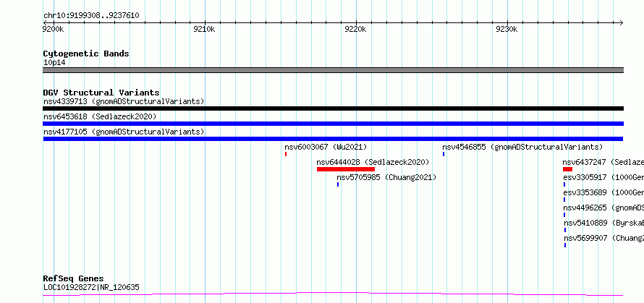Select the small blue nsv5705985 marker
The height and width of the screenshot is (303, 644).
[338, 184]
